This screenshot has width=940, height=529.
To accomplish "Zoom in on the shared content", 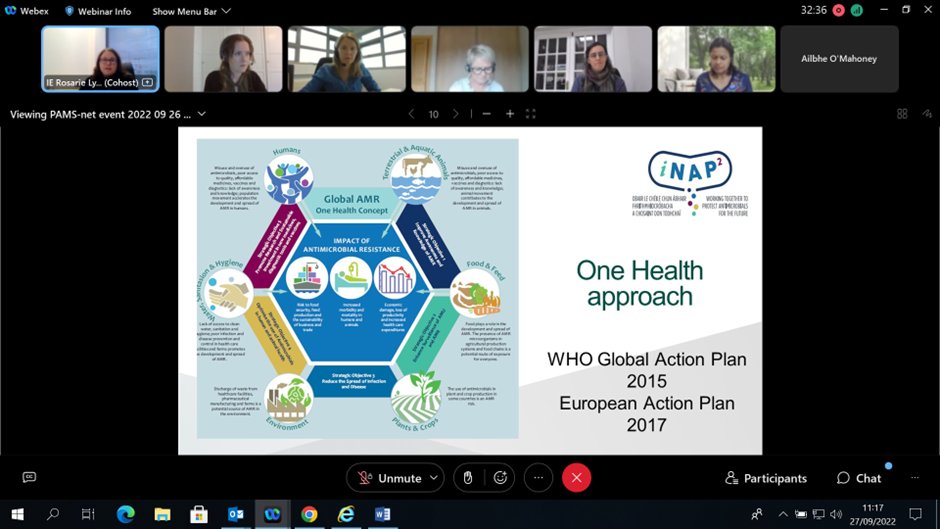I will 510,113.
